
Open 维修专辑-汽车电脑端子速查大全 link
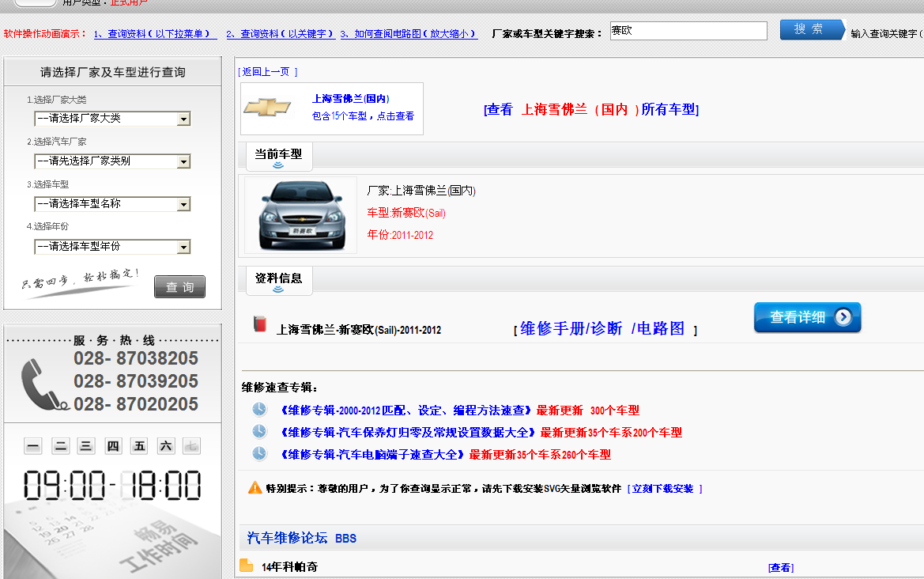tap(372, 455)
